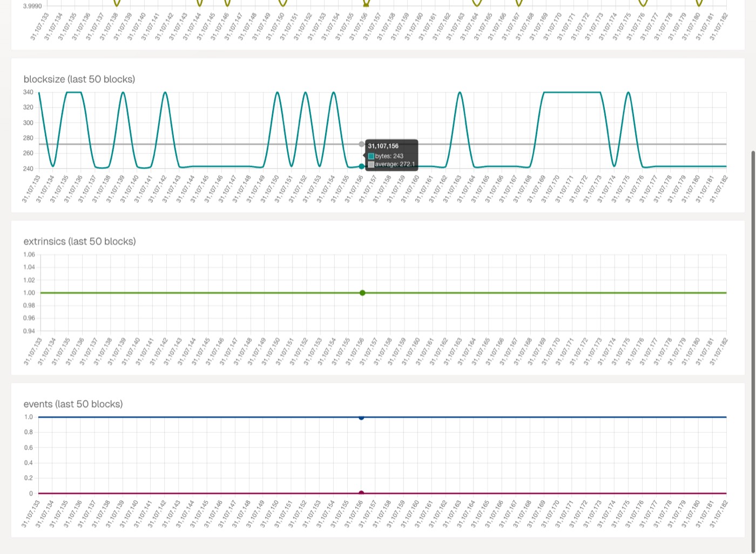Click the teal bytes data point on blocksize chart
This screenshot has width=756, height=554.
(x=362, y=166)
